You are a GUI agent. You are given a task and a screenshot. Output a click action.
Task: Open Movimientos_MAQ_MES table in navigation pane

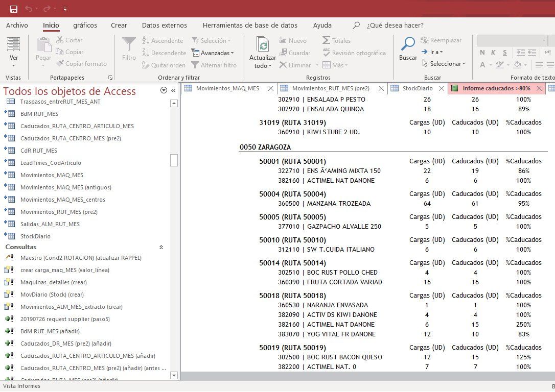pyautogui.click(x=51, y=175)
